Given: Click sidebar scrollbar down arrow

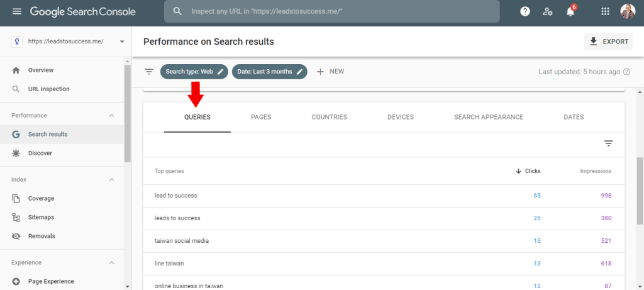Looking at the screenshot, I should (127, 286).
